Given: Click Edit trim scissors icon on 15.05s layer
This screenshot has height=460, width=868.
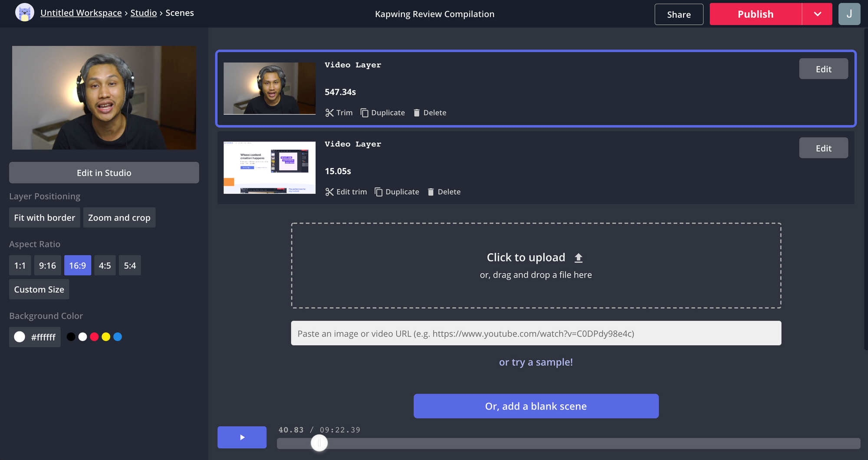Looking at the screenshot, I should (x=329, y=192).
